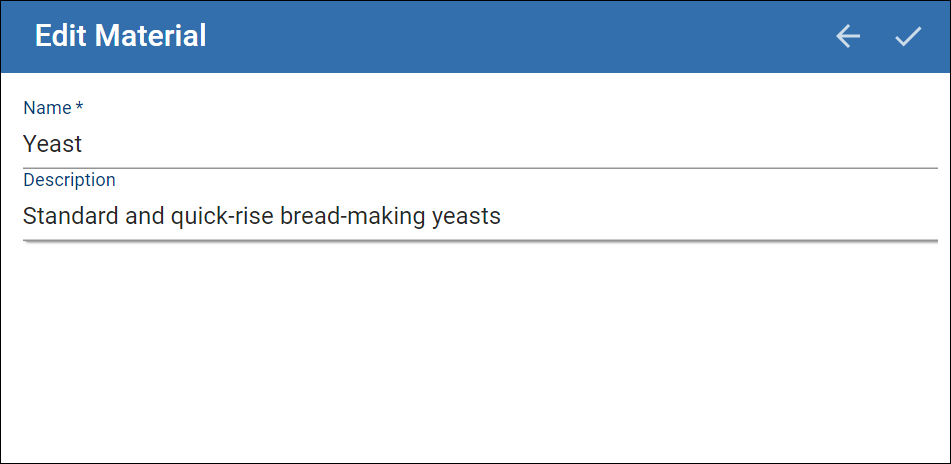Focus the Description input field
This screenshot has height=464, width=951.
click(480, 216)
